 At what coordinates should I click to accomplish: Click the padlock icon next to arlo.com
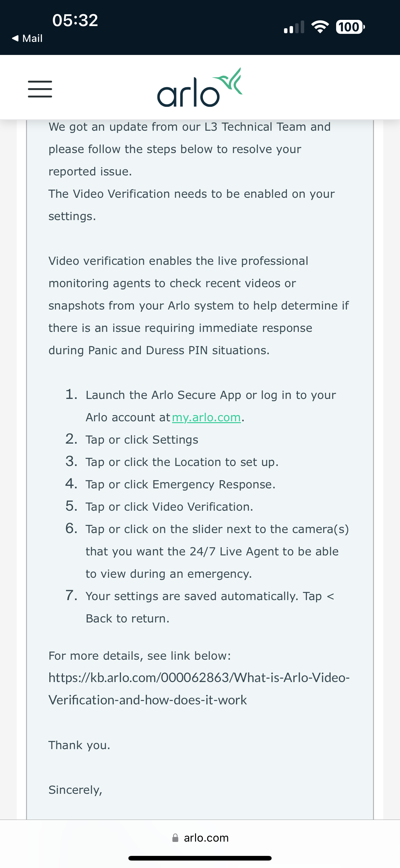[x=176, y=838]
